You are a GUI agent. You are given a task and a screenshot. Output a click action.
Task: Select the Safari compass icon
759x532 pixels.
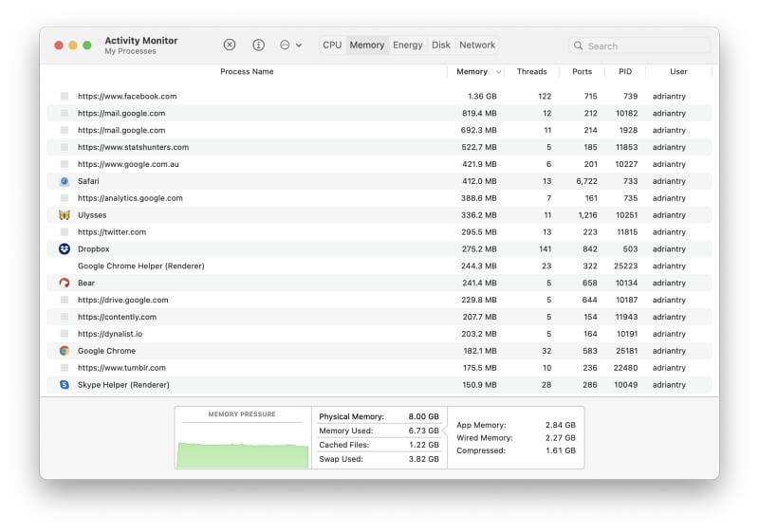(x=64, y=181)
